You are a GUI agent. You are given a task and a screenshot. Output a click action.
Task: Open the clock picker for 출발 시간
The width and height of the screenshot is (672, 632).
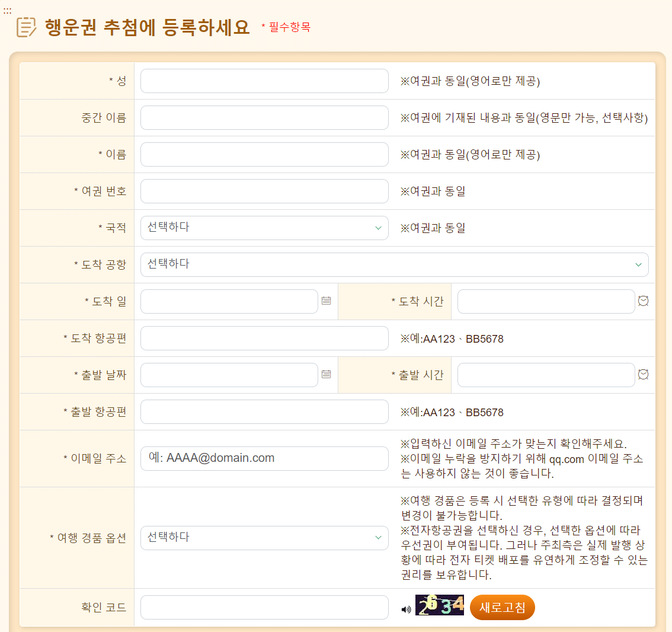(643, 374)
